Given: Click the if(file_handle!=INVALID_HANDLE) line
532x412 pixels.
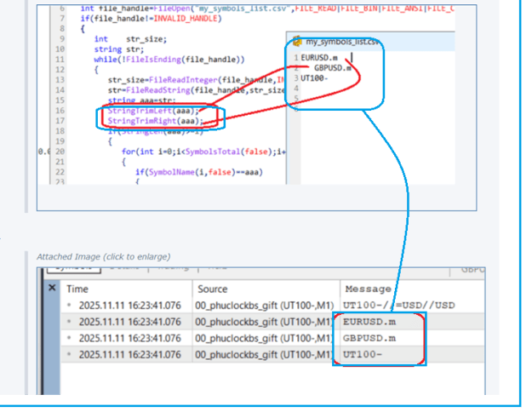Looking at the screenshot, I should [x=151, y=19].
